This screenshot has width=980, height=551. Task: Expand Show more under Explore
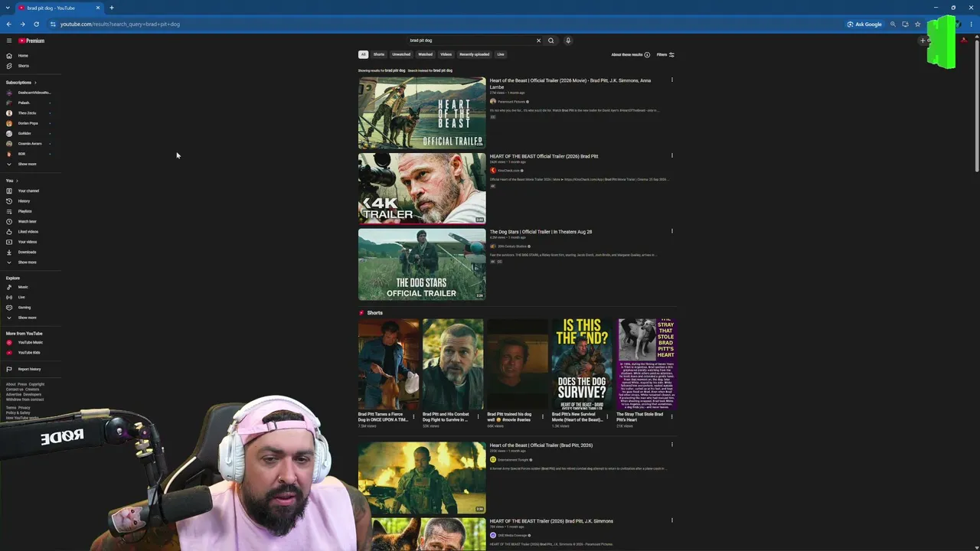click(x=27, y=318)
